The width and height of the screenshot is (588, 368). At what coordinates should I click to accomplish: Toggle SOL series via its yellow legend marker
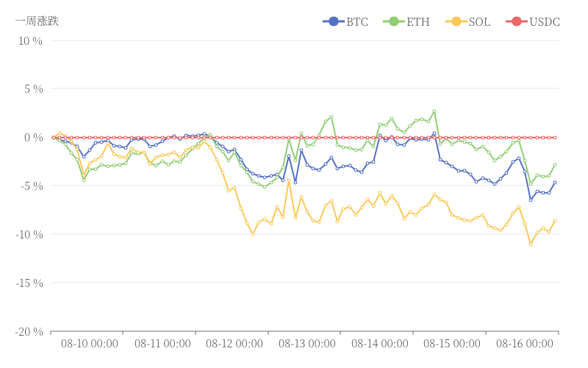[456, 21]
